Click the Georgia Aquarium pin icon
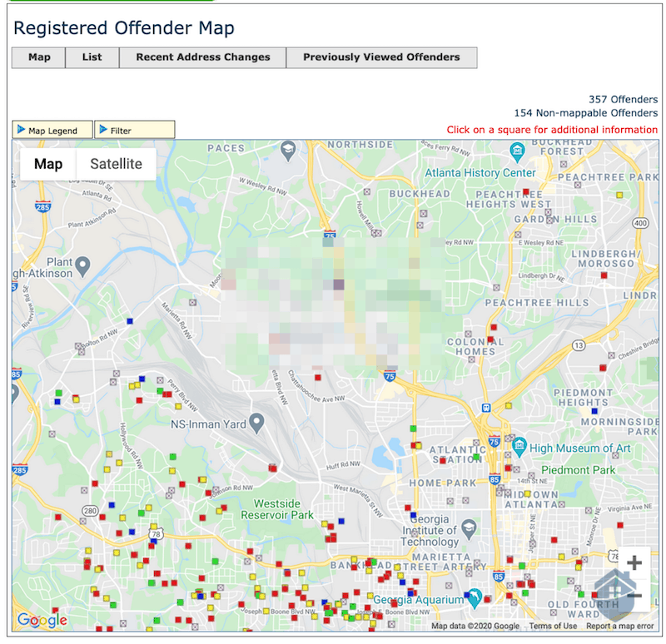 [475, 597]
